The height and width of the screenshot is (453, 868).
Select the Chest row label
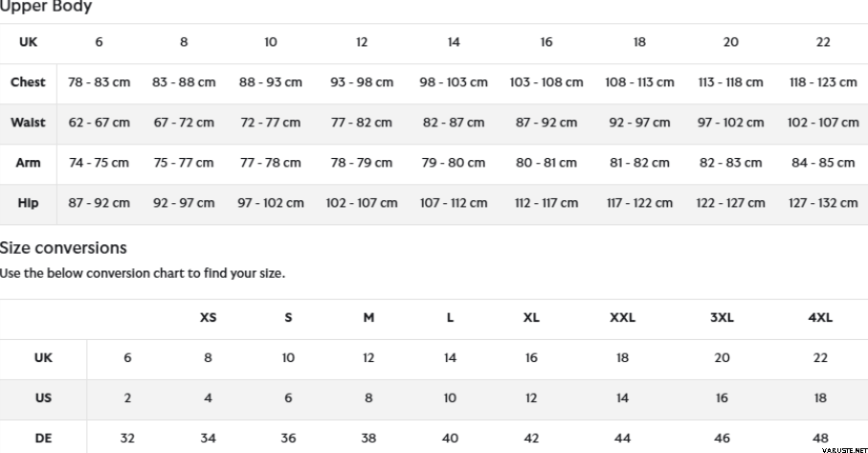28,82
